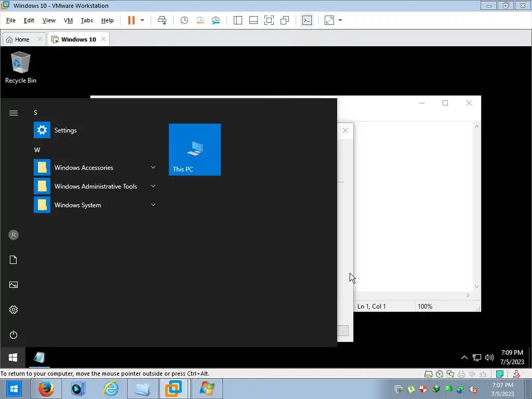Toggle the thumbnail bar icon in toolbar
This screenshot has height=399, width=532.
tap(254, 20)
